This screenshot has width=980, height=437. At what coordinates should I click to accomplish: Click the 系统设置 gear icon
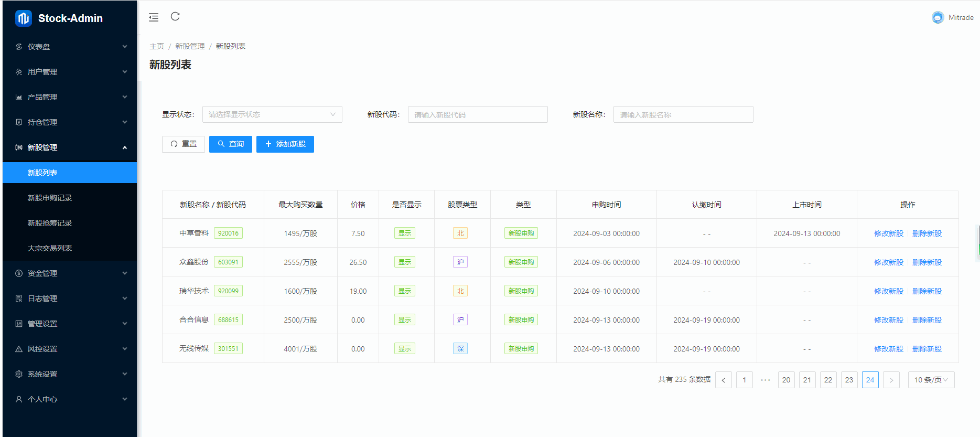coord(19,374)
